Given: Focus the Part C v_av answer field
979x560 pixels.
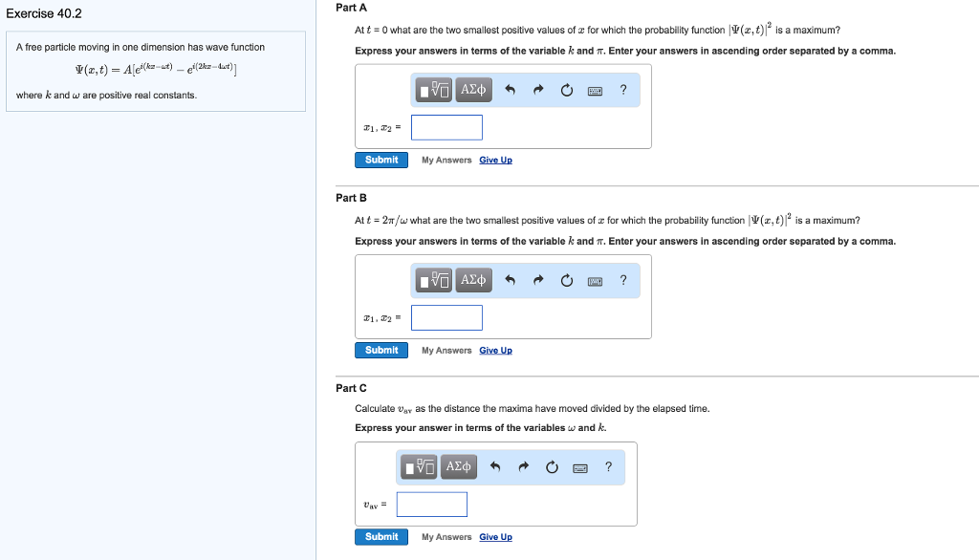Looking at the screenshot, I should [431, 505].
